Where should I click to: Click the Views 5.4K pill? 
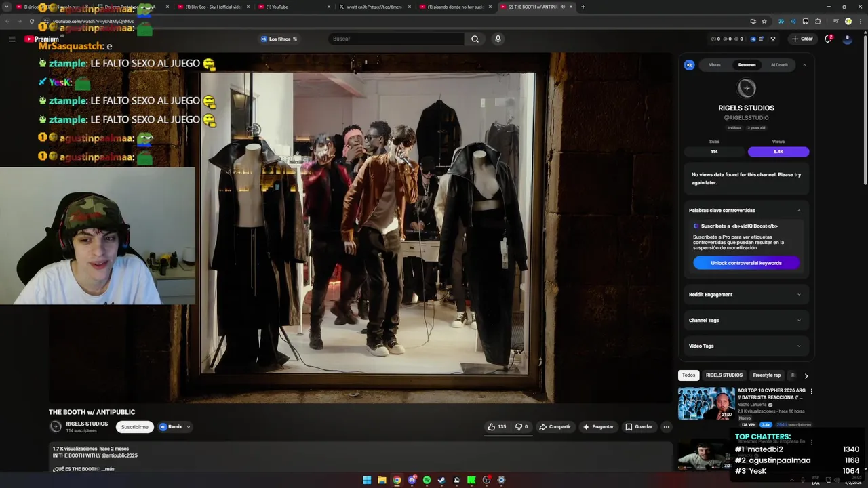coord(778,152)
